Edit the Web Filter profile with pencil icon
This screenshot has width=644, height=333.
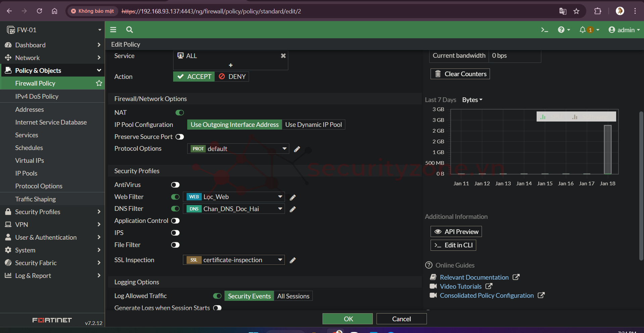click(293, 197)
